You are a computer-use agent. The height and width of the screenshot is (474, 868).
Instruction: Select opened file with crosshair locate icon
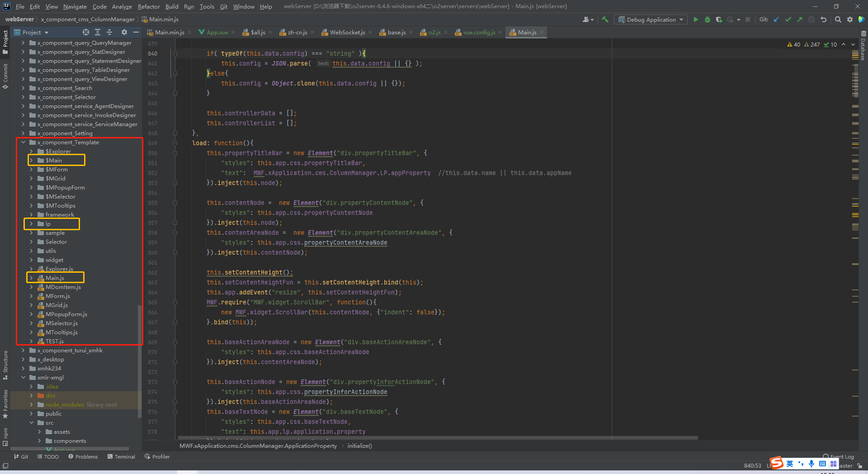pos(86,32)
